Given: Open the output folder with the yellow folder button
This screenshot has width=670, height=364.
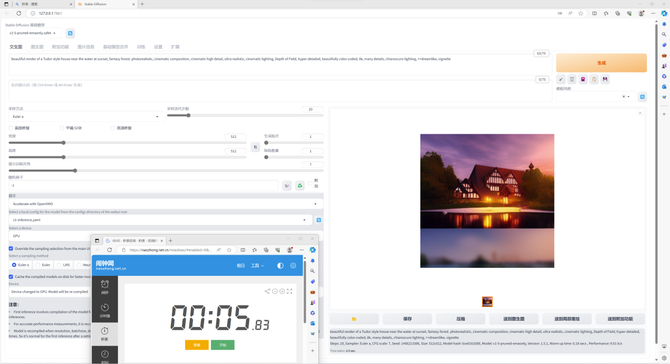Looking at the screenshot, I should (354, 319).
